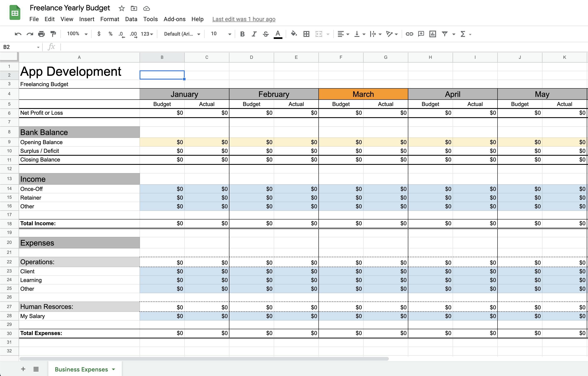Open the Help menu
The image size is (588, 376).
(197, 19)
